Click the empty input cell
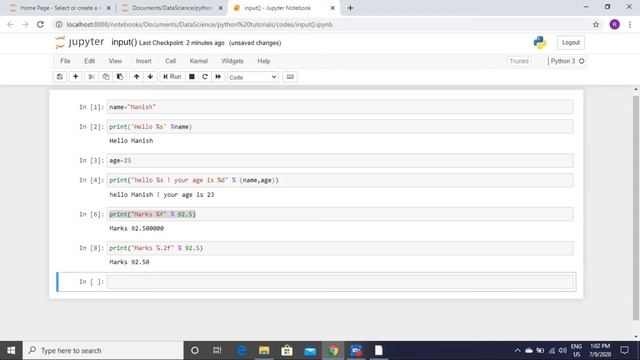The height and width of the screenshot is (360, 640). point(340,282)
